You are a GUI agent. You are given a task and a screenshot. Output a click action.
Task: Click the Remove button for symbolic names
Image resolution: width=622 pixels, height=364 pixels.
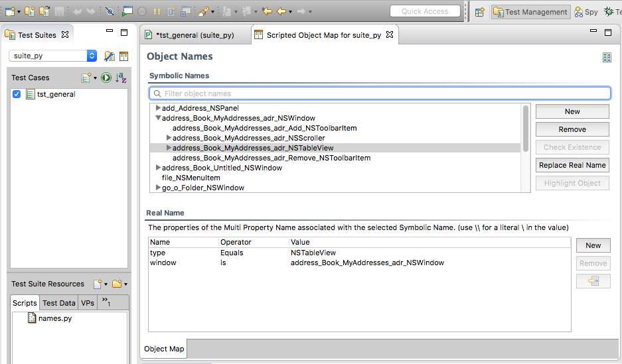coord(572,129)
